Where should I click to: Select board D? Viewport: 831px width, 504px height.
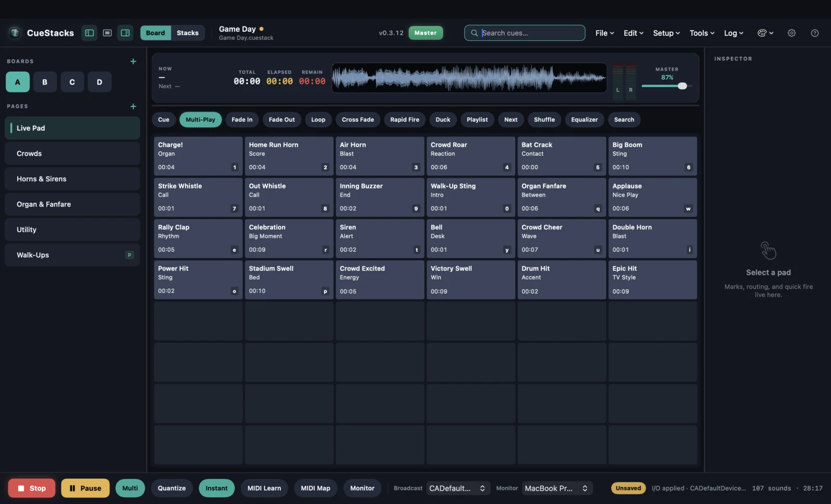(100, 82)
